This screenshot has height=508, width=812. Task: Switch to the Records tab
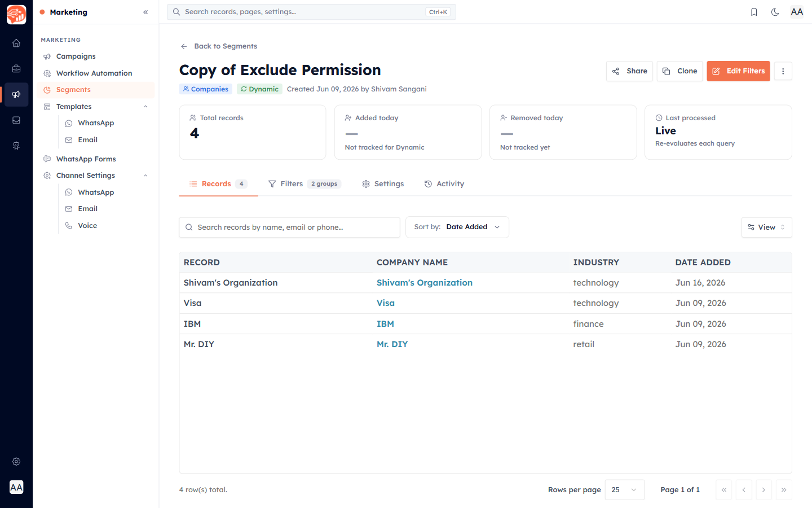click(218, 184)
